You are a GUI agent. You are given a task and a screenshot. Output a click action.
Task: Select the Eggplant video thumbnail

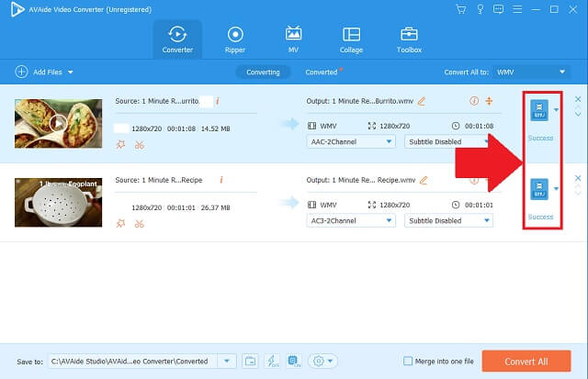click(x=58, y=202)
